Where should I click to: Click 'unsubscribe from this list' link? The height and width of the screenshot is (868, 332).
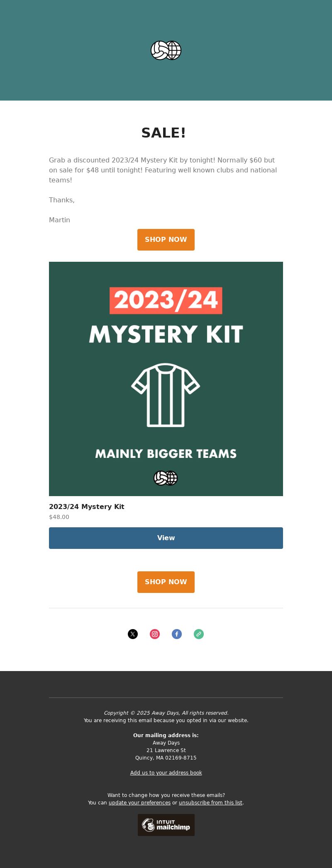pyautogui.click(x=210, y=803)
